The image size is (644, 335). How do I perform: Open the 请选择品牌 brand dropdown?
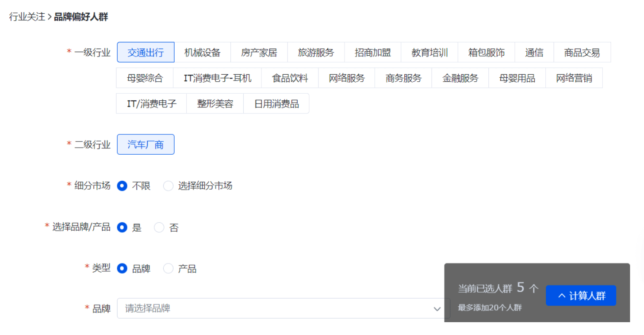(x=284, y=308)
